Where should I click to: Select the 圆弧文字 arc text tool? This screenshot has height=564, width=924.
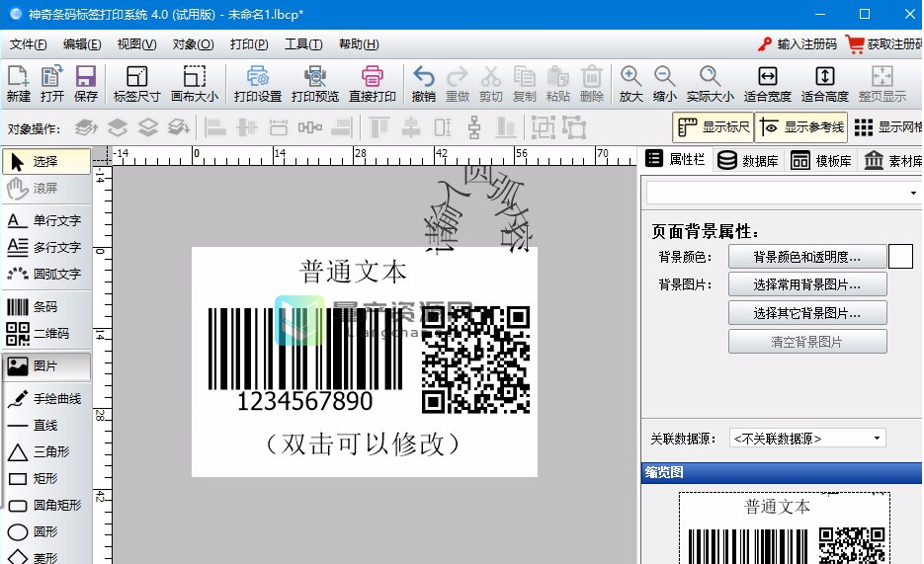click(x=46, y=274)
